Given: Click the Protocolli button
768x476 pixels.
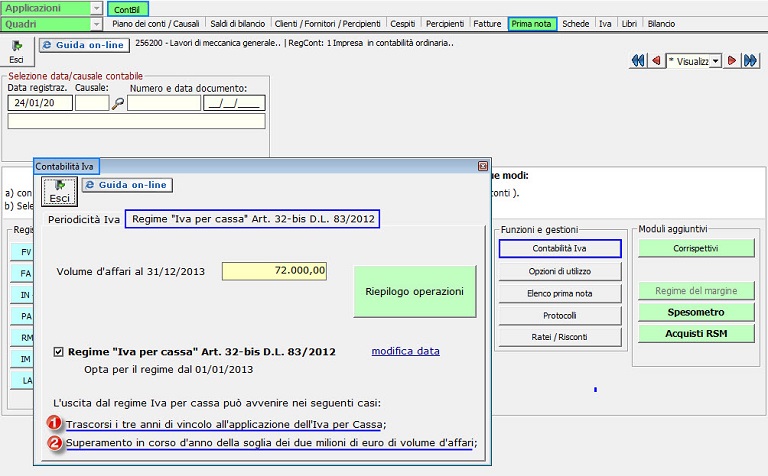Looking at the screenshot, I should pyautogui.click(x=560, y=315).
